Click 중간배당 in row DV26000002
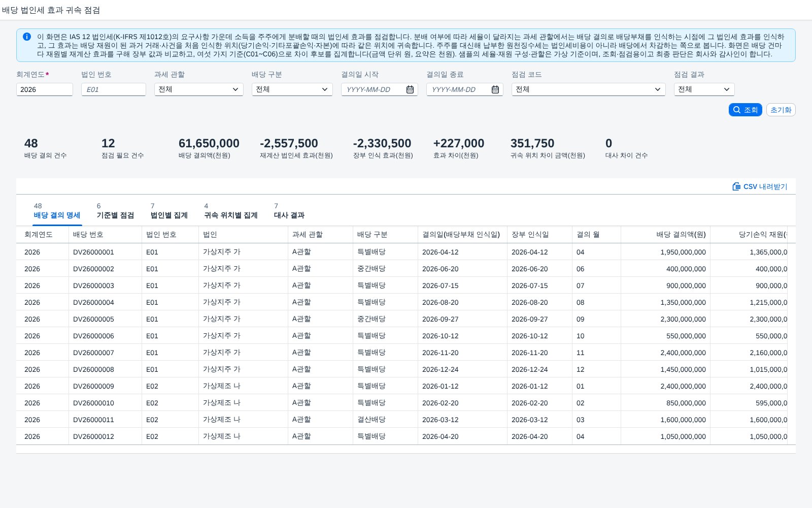The image size is (812, 508). pos(371,269)
